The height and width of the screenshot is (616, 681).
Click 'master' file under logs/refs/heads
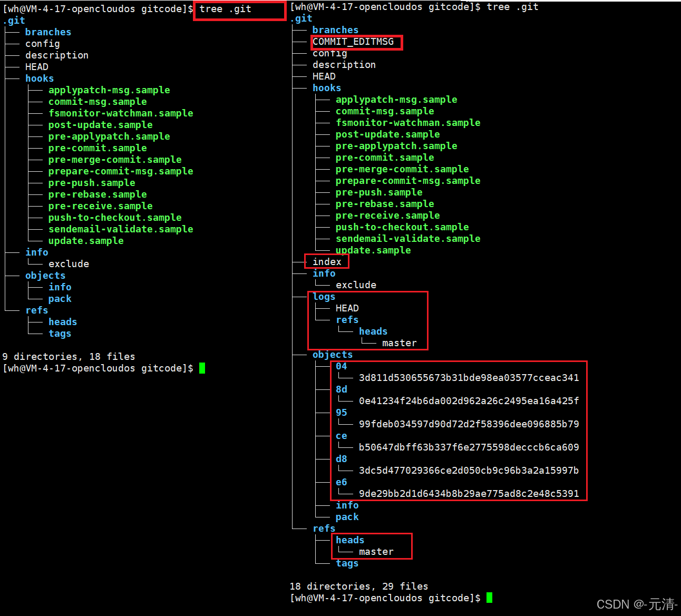[399, 343]
